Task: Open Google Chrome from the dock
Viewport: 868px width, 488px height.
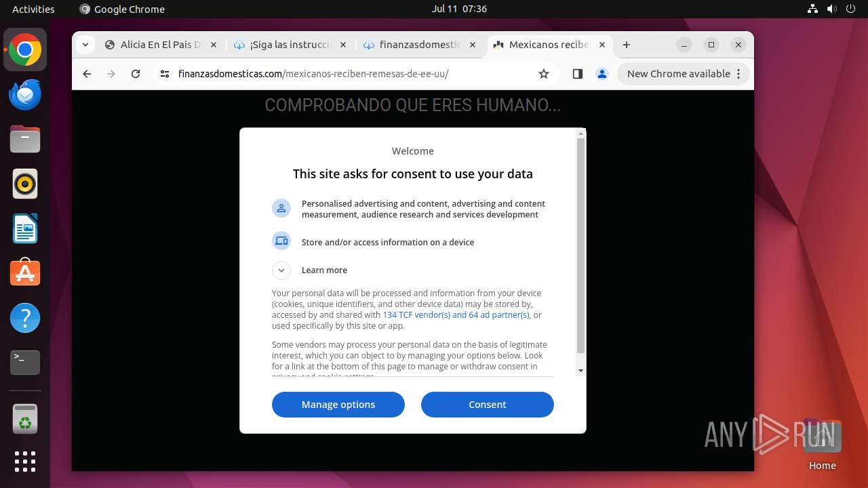Action: 25,50
